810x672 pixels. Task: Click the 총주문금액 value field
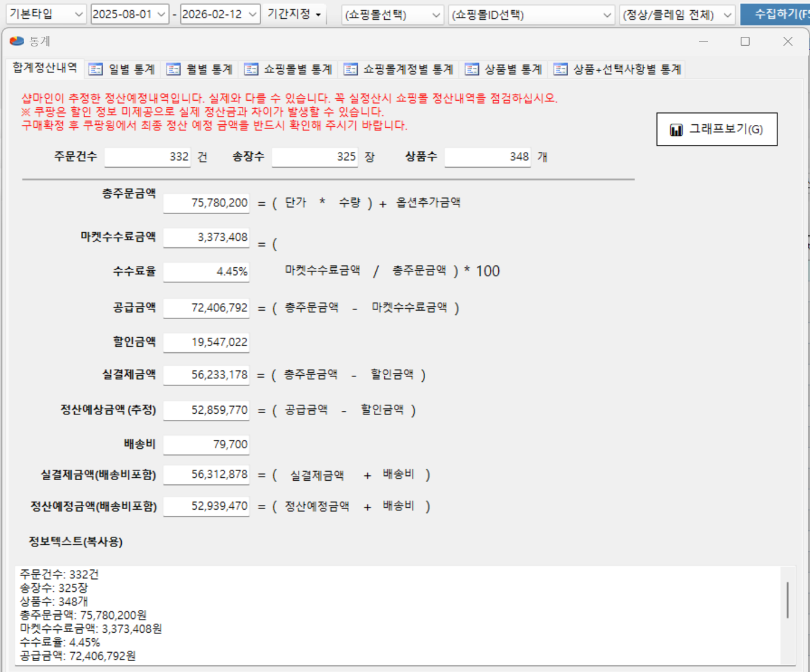tap(206, 203)
